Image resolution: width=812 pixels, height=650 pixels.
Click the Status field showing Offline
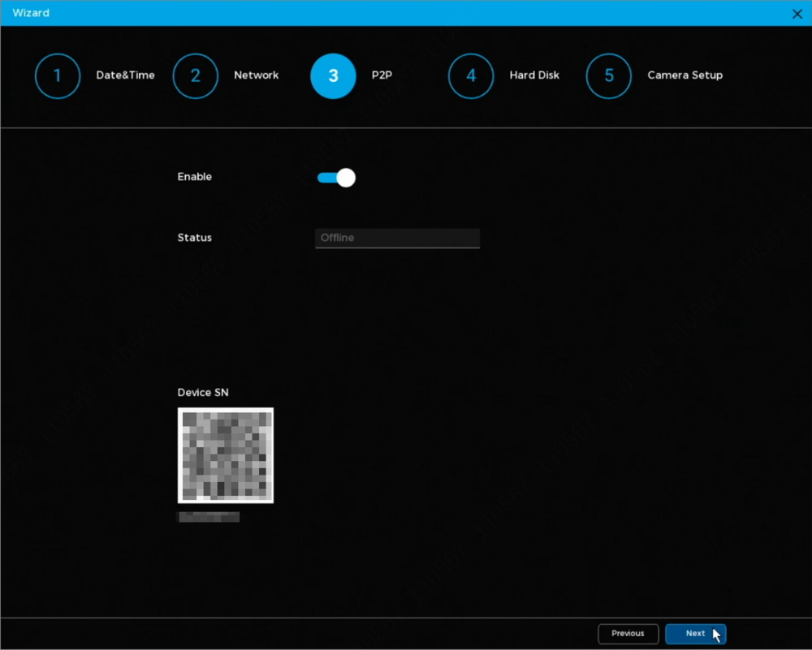[x=397, y=238]
